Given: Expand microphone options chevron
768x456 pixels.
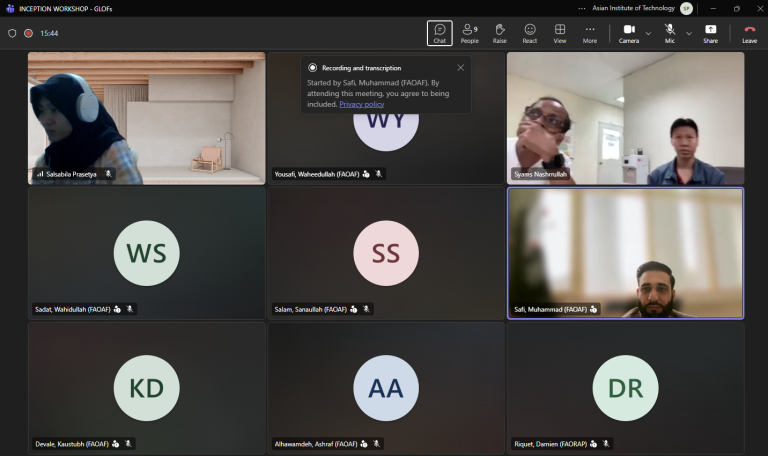Looking at the screenshot, I should tap(689, 33).
